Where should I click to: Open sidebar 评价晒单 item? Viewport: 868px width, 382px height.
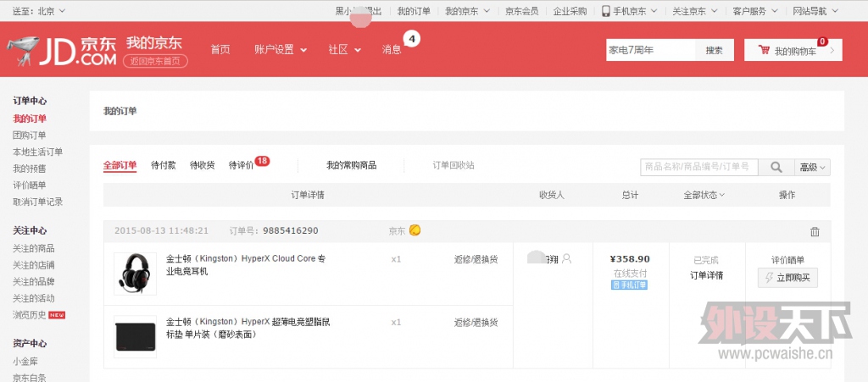(30, 185)
